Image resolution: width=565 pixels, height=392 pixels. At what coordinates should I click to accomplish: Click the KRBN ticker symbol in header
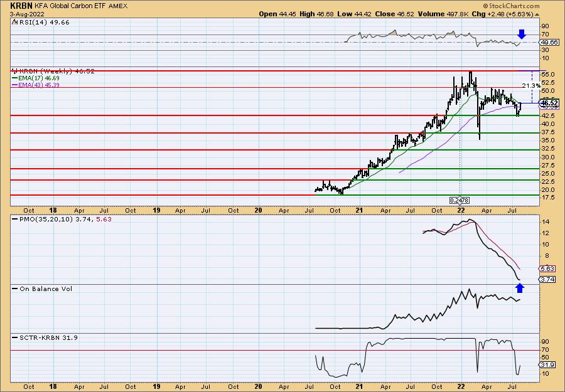21,6
